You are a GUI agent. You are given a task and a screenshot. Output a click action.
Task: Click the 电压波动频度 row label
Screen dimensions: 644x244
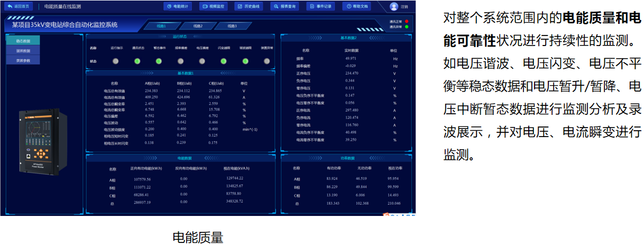click(114, 129)
